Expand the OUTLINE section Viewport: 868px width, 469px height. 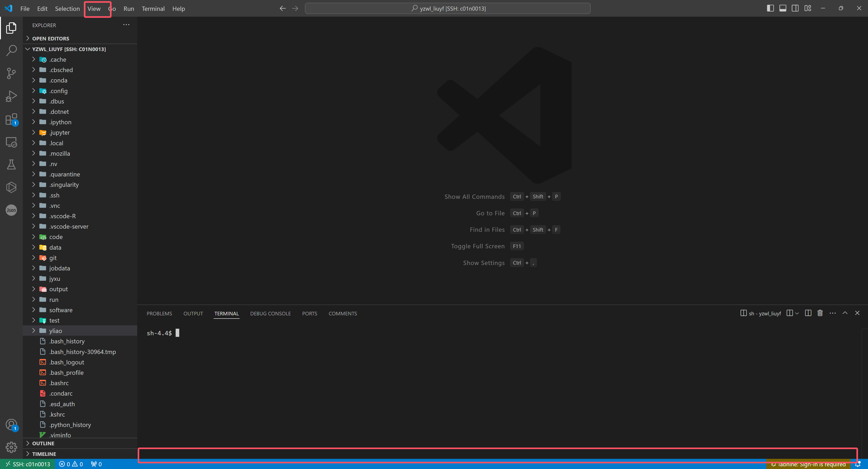click(43, 443)
